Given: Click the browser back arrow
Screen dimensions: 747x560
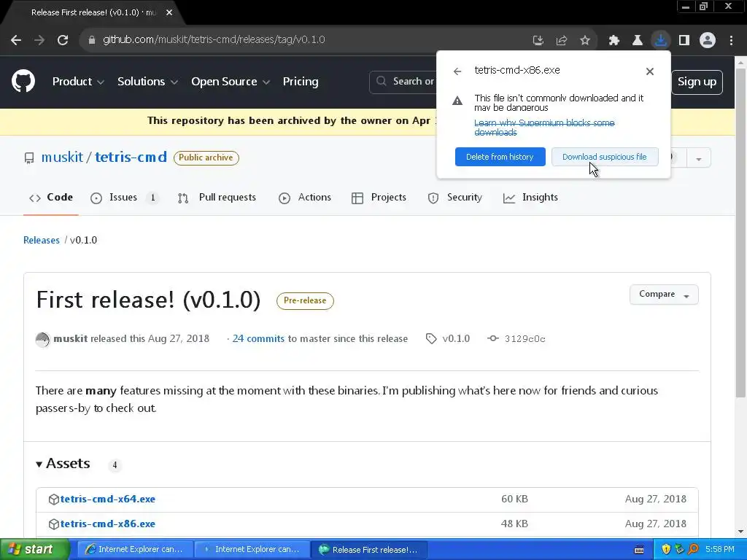Looking at the screenshot, I should 16,40.
